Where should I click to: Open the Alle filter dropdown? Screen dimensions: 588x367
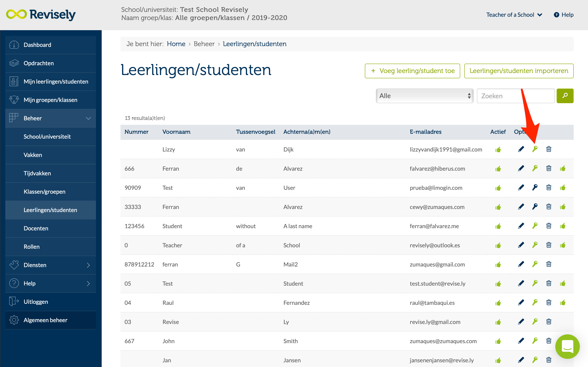424,96
